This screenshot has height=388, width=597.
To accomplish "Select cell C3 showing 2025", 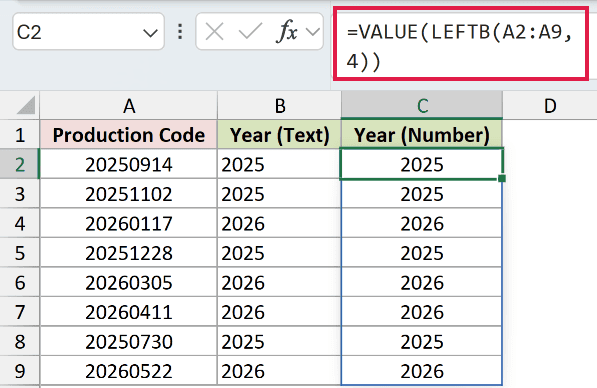I will click(422, 194).
